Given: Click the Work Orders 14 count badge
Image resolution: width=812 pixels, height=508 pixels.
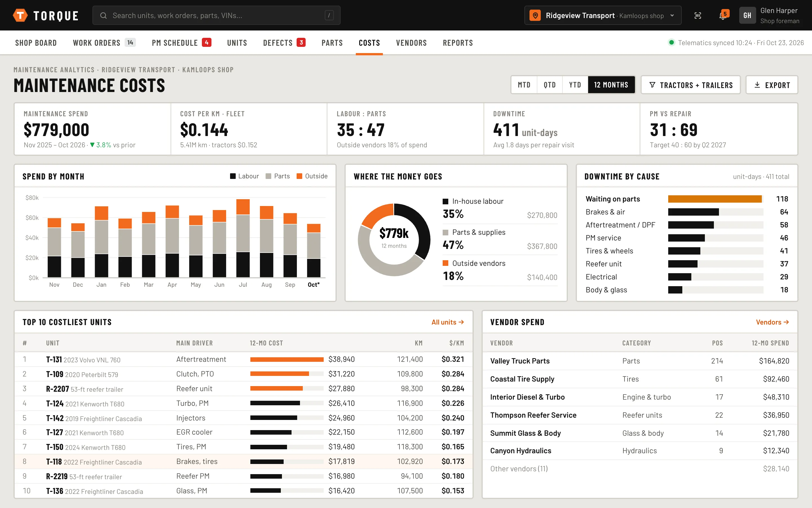Looking at the screenshot, I should [130, 43].
